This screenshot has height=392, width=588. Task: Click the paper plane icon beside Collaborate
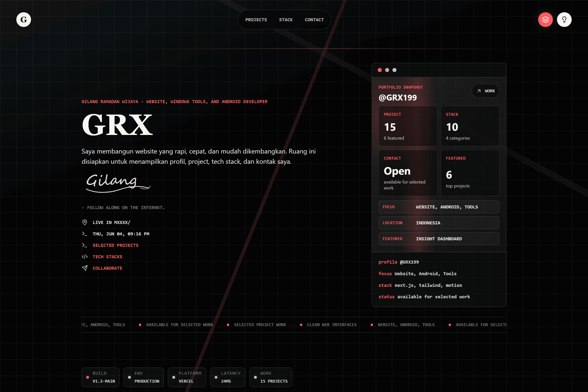point(85,268)
